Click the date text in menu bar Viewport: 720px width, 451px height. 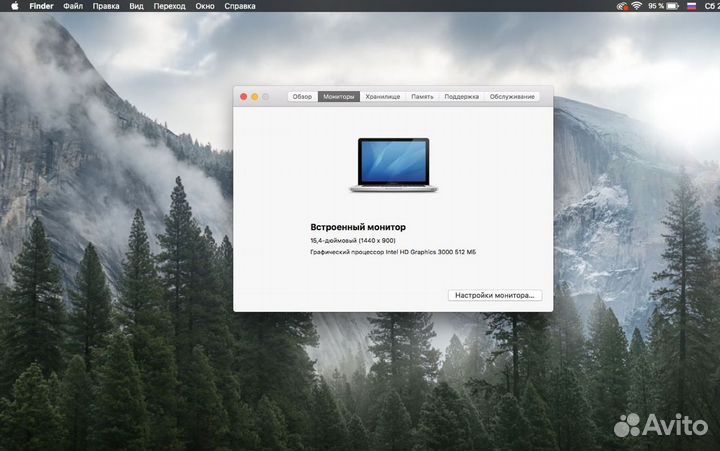tap(711, 6)
